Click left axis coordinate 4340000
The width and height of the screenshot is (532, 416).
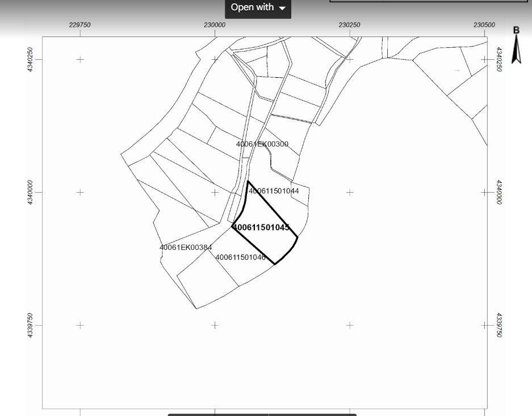coord(30,193)
